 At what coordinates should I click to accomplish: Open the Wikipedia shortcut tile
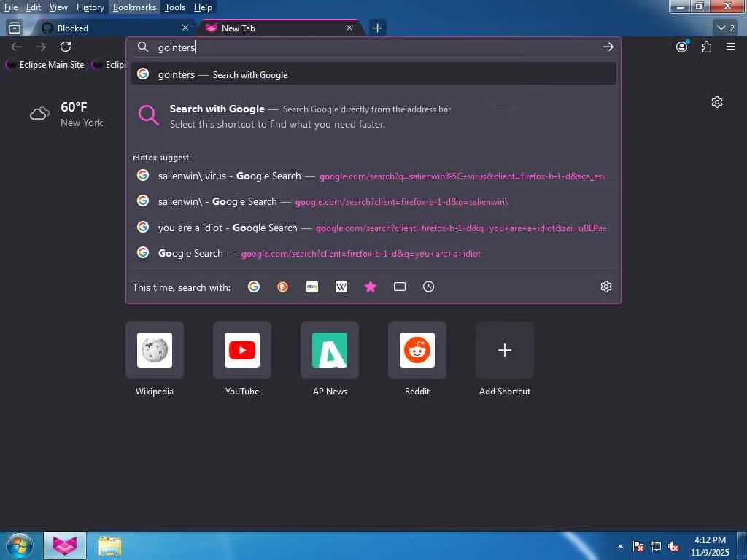pos(155,350)
